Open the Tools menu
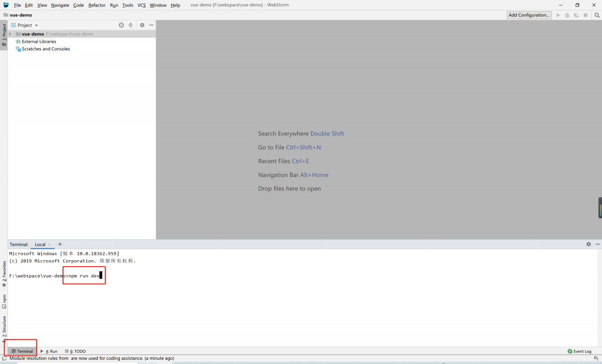The height and width of the screenshot is (364, 602). click(128, 5)
